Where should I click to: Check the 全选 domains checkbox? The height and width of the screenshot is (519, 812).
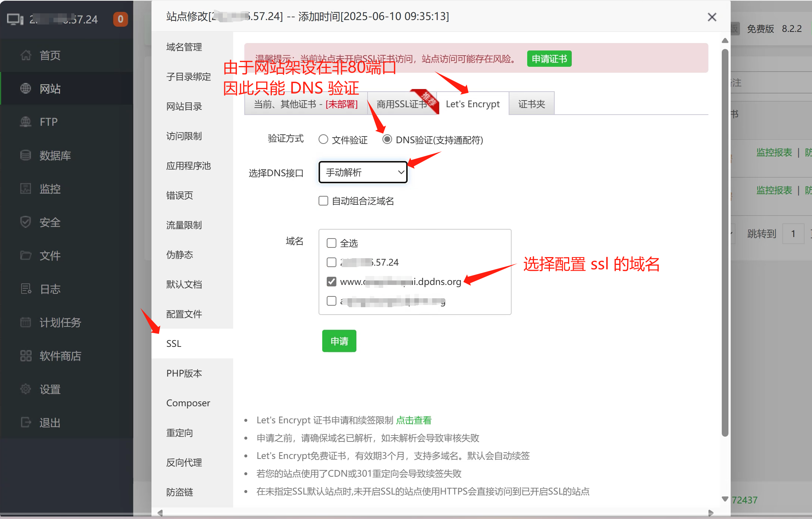click(x=332, y=243)
